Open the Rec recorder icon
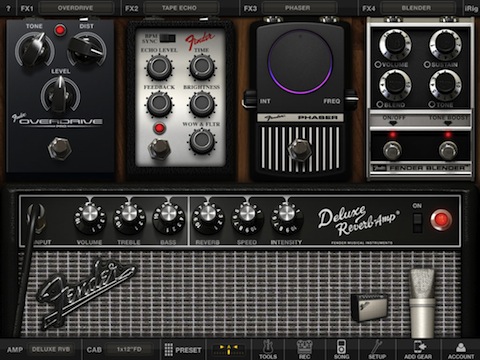This screenshot has height=360, width=480. tap(304, 349)
